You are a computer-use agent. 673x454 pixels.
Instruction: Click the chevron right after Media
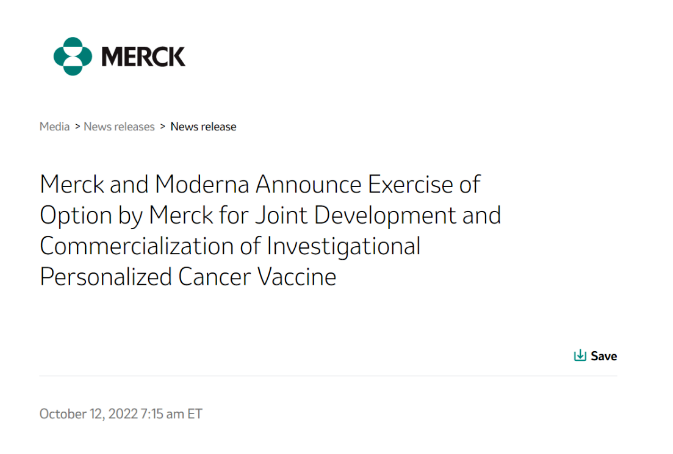coord(77,127)
